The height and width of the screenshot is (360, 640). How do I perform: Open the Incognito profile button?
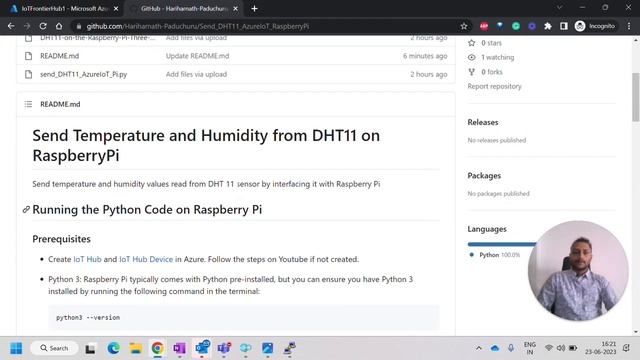pos(595,26)
